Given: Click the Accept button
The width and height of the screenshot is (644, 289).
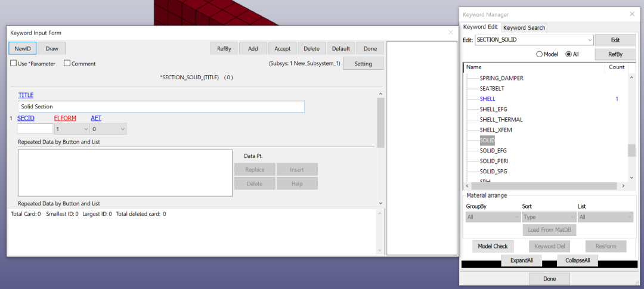Looking at the screenshot, I should click(283, 48).
